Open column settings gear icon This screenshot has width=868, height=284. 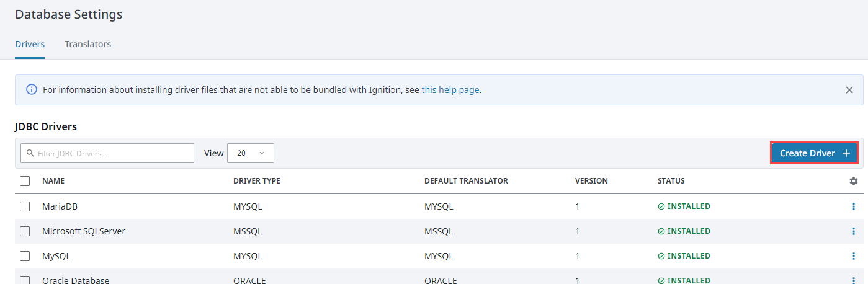[x=854, y=181]
